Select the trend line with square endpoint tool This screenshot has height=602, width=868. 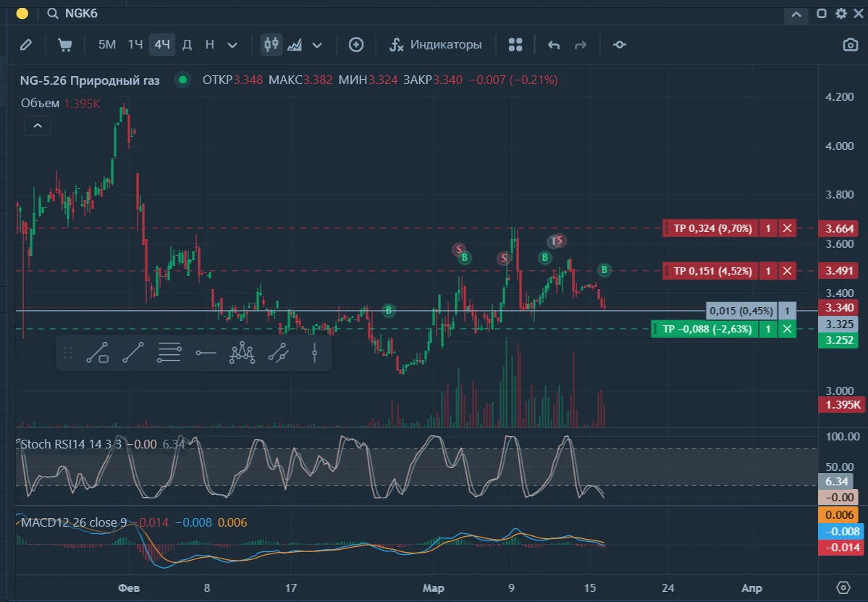[x=98, y=353]
